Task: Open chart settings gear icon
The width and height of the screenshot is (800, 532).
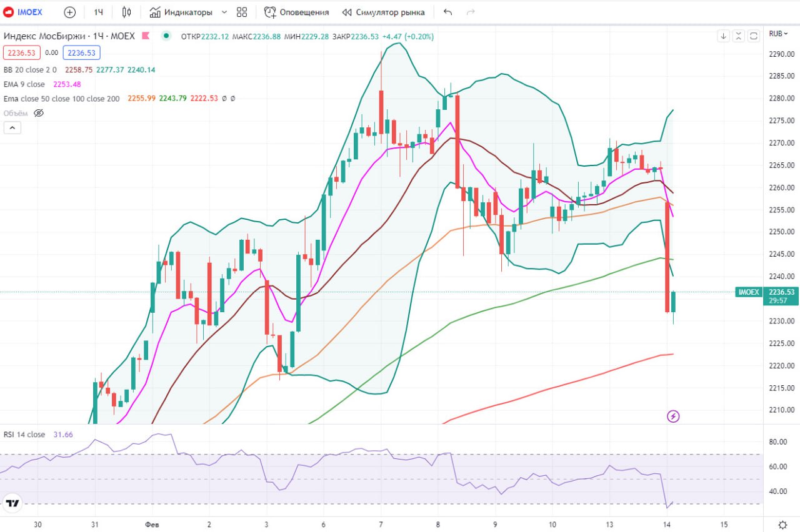Action: point(782,525)
